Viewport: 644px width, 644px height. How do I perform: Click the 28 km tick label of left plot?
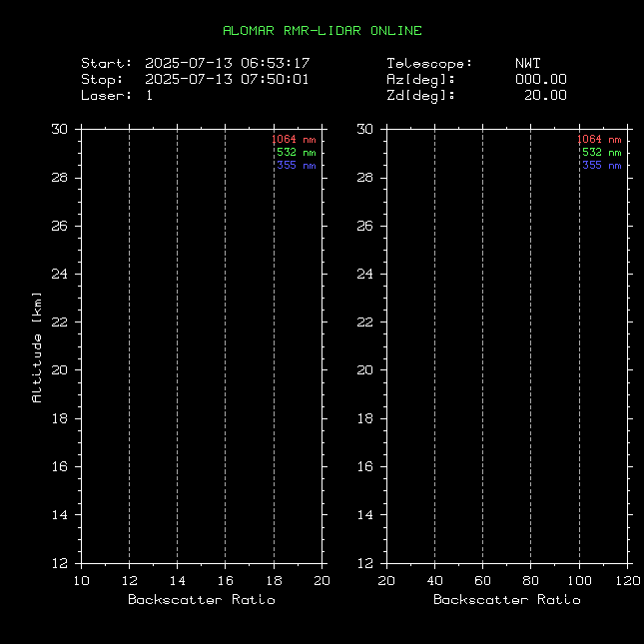tap(60, 178)
